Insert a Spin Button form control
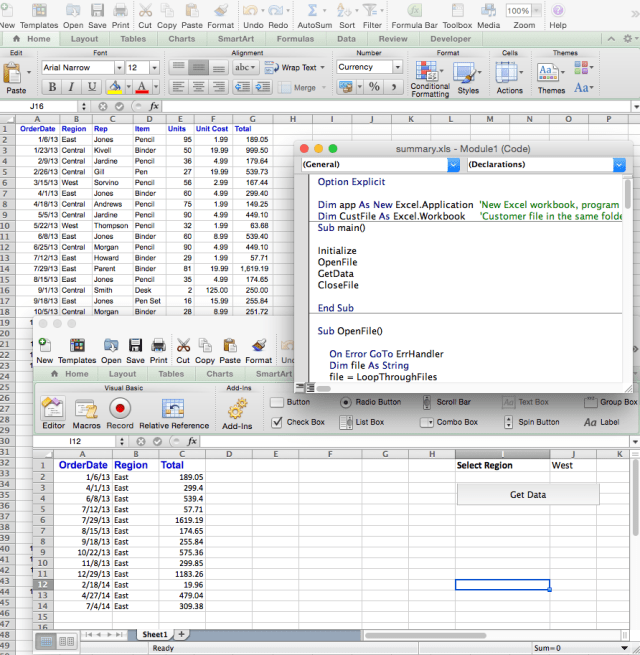 coord(531,422)
